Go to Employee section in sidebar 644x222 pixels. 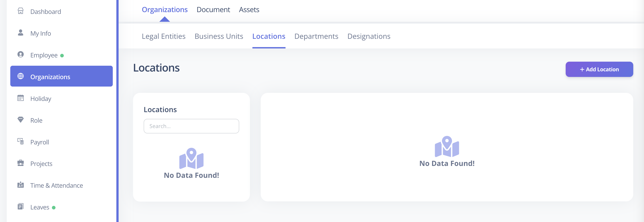62,55
